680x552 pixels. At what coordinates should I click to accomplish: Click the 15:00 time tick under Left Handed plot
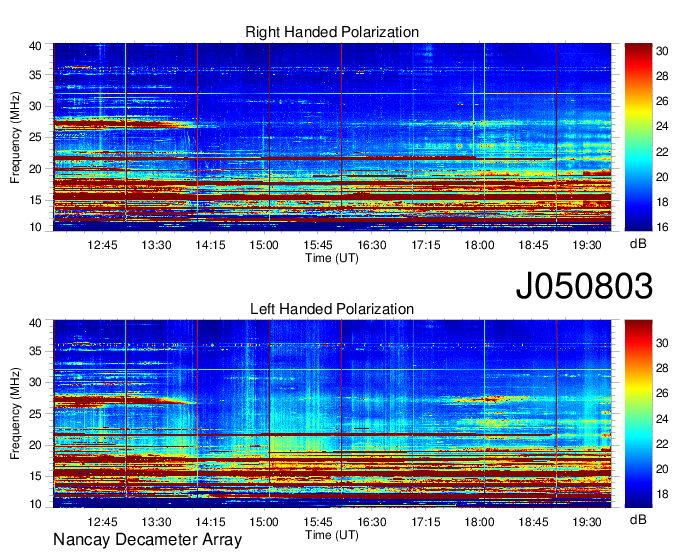point(264,522)
